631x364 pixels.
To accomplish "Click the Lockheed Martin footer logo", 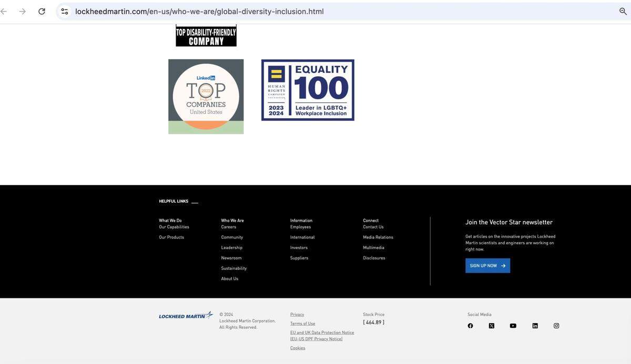I will click(186, 315).
